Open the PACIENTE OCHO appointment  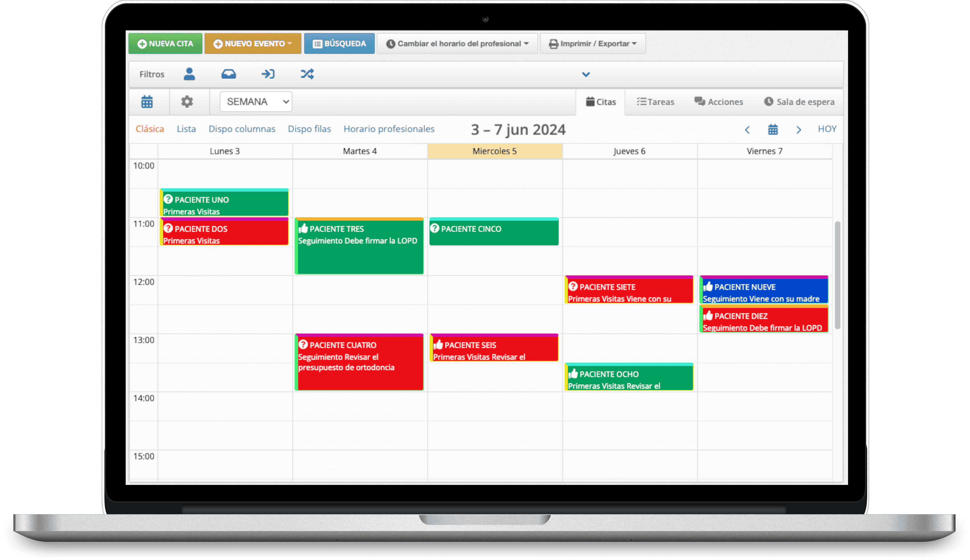pyautogui.click(x=629, y=377)
